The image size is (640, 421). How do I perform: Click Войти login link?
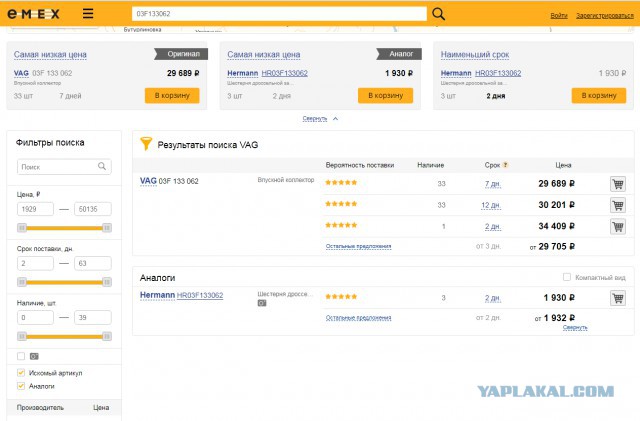click(x=559, y=16)
